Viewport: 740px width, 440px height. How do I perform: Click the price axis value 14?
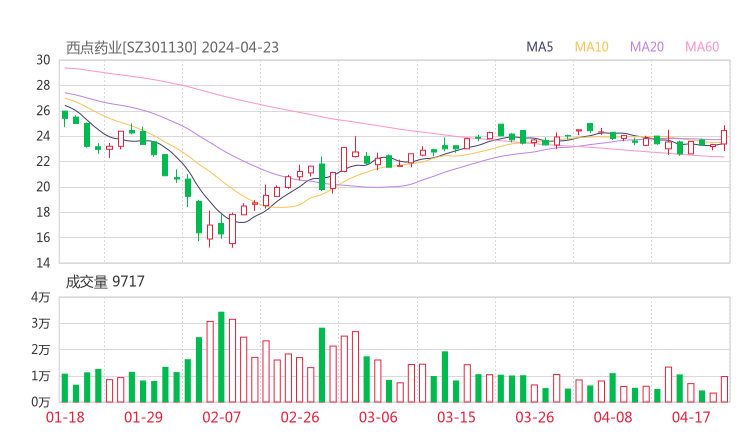pos(43,263)
